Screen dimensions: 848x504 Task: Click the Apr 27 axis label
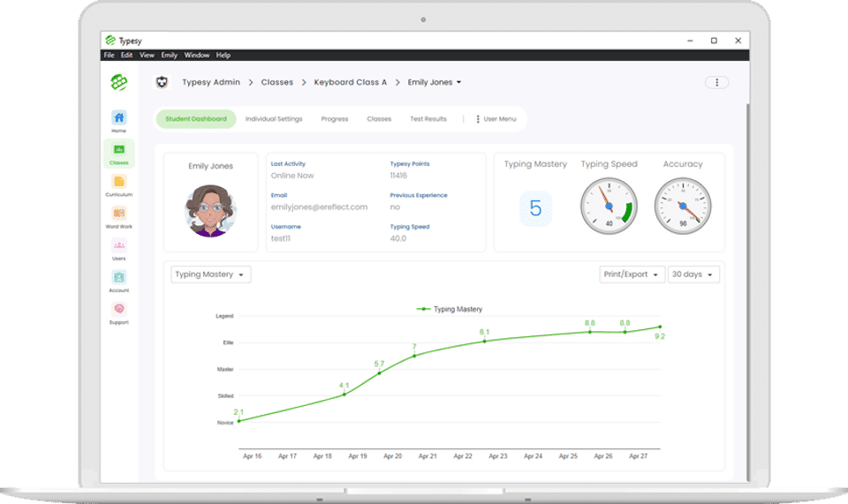tap(638, 456)
